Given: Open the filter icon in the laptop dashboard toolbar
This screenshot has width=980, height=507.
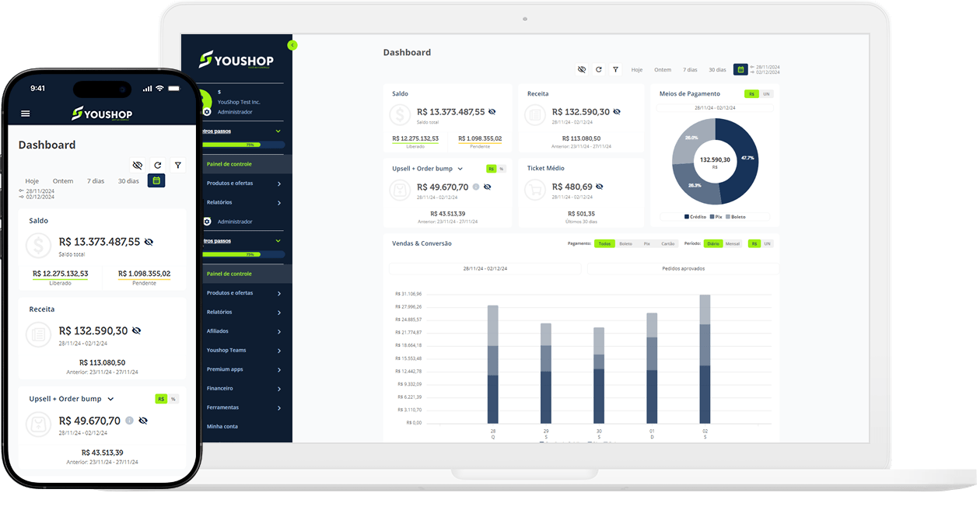Looking at the screenshot, I should 615,69.
